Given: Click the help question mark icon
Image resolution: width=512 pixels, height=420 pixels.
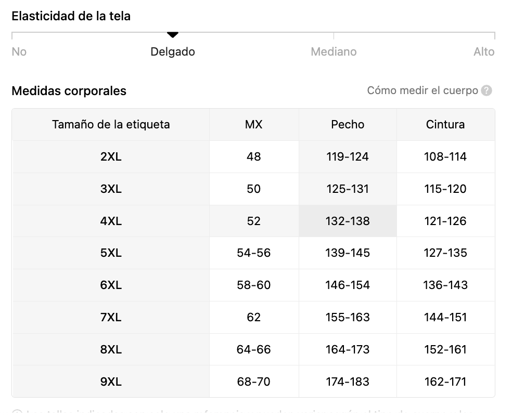Looking at the screenshot, I should pos(486,90).
